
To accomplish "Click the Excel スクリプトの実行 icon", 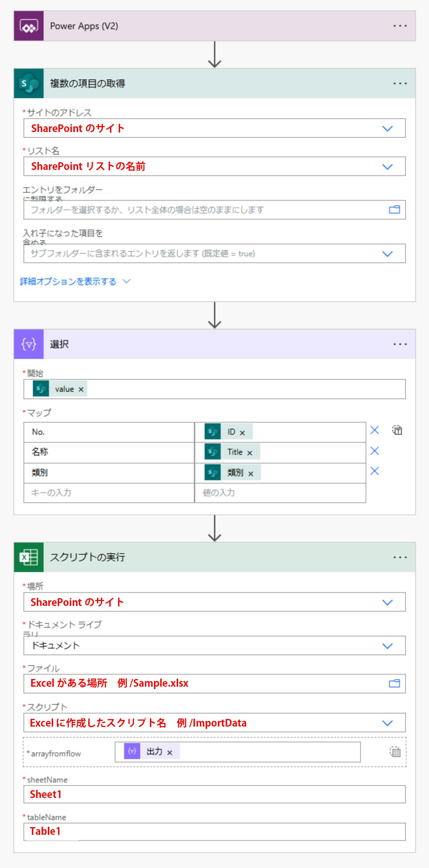I will pos(29,557).
